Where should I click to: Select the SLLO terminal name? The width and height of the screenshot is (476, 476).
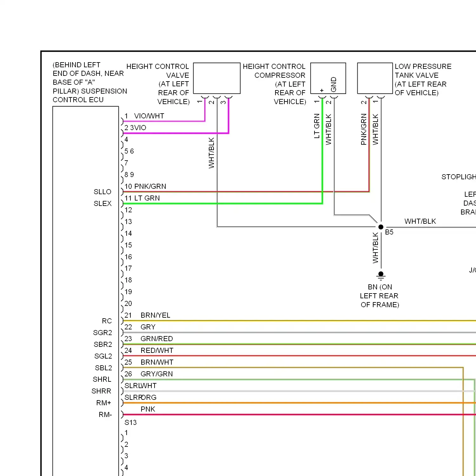(102, 192)
